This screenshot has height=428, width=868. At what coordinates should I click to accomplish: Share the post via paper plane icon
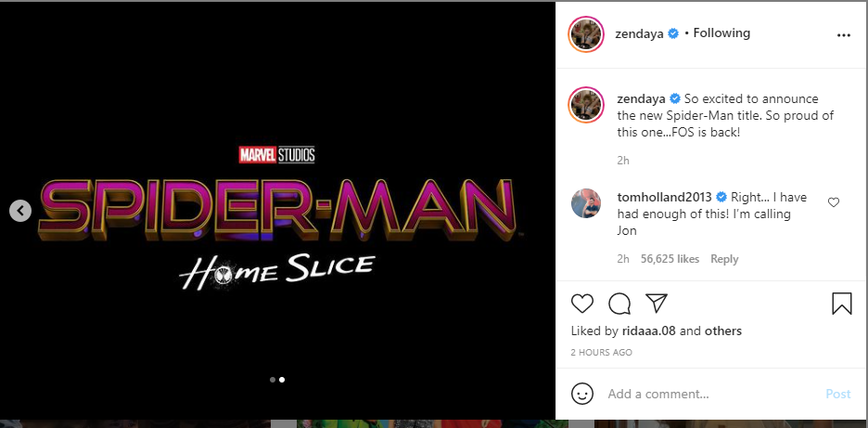click(656, 304)
